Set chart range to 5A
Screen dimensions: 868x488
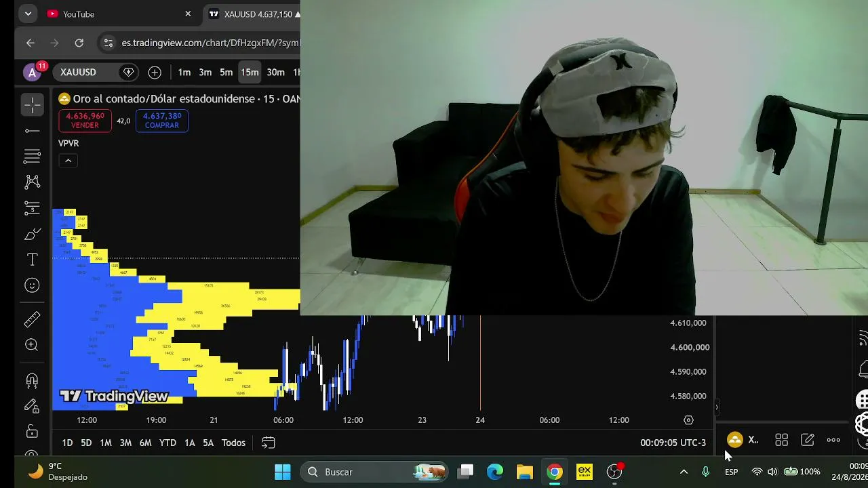tap(208, 443)
